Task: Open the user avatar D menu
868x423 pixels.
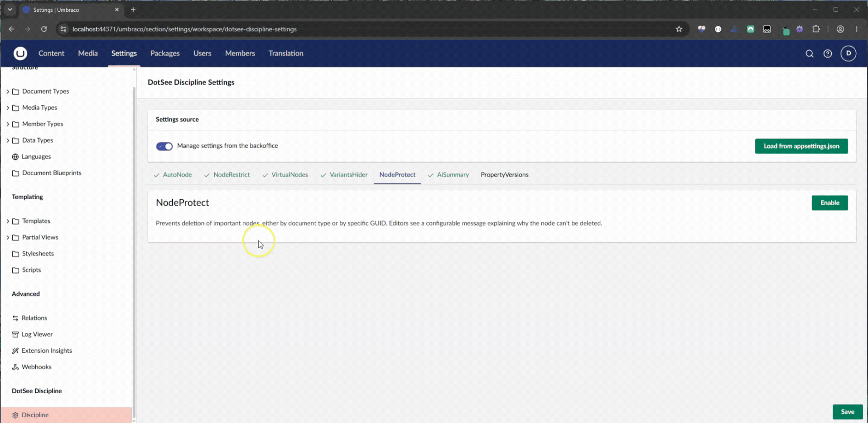Action: pyautogui.click(x=848, y=53)
